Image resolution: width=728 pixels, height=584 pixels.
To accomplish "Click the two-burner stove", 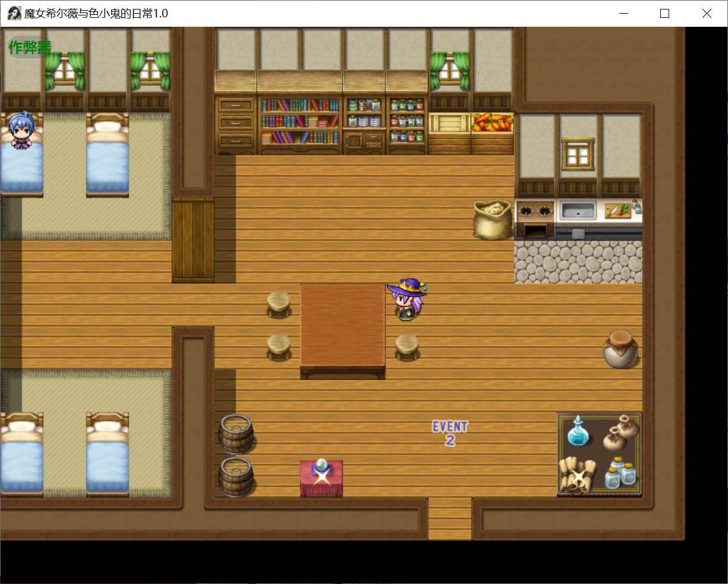I will coord(534,211).
